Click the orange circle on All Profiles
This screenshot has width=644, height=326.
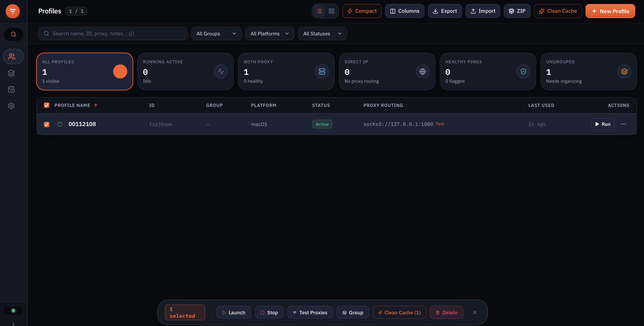120,71
